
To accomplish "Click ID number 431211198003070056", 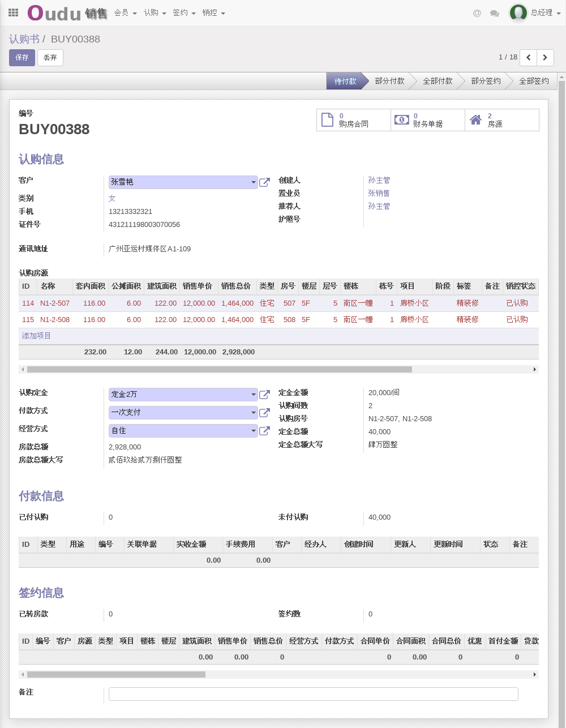I will 144,224.
